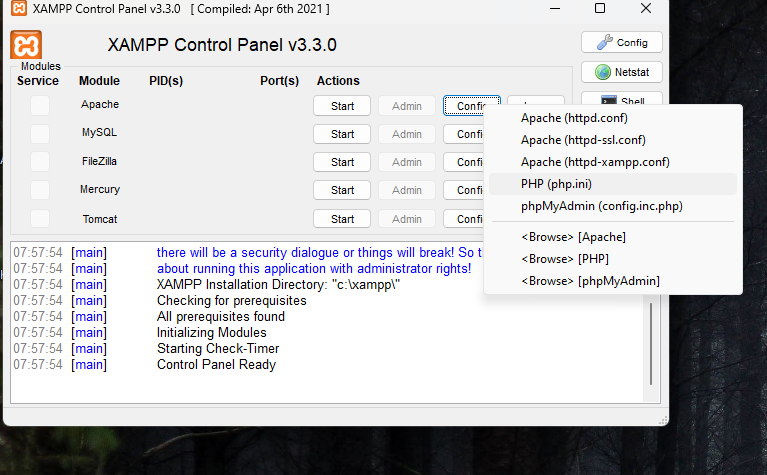Toggle the MySQL service checkbox
The width and height of the screenshot is (767, 475).
tap(40, 134)
